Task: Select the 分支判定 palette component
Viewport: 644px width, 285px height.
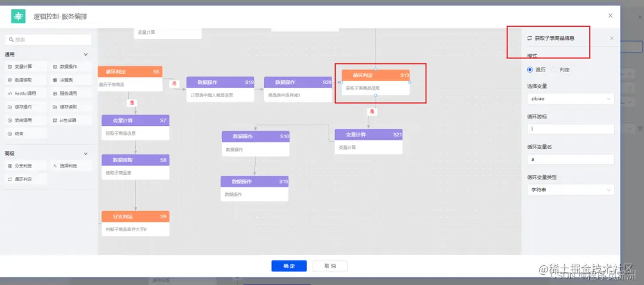Action: (x=26, y=166)
